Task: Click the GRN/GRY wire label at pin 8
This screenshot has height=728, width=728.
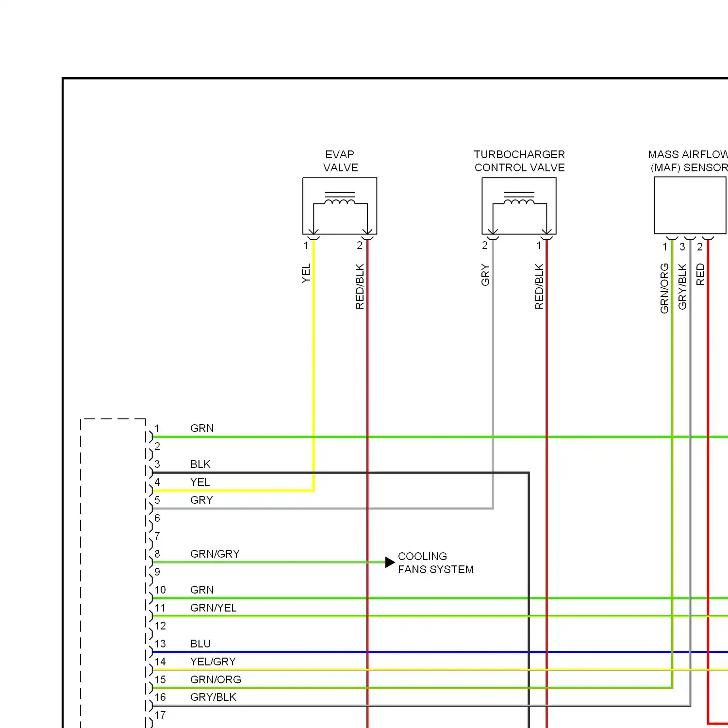Action: [215, 554]
